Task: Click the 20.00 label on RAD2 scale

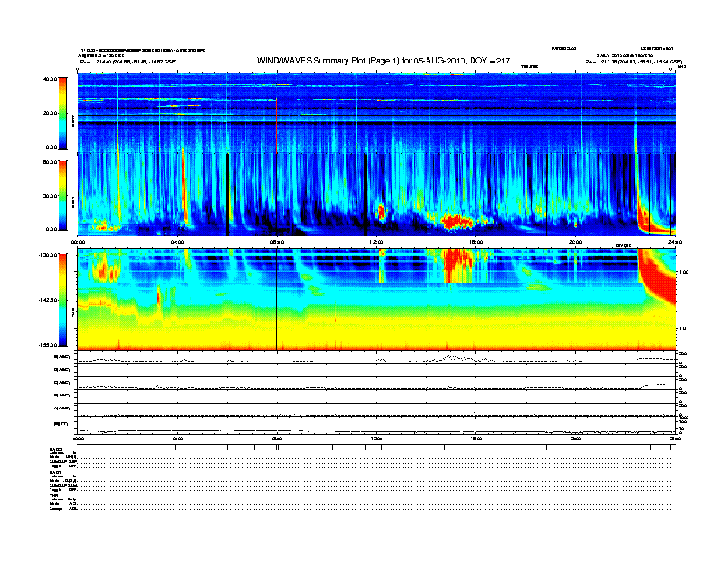Action: [x=50, y=113]
